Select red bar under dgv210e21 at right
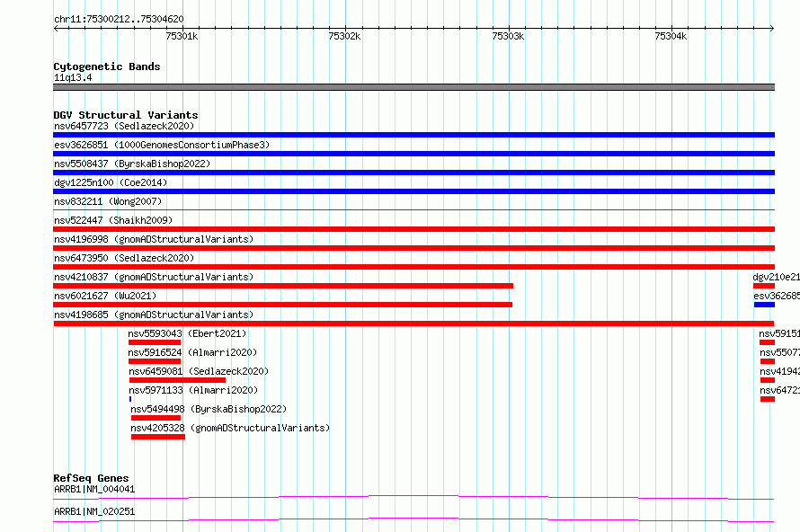The image size is (800, 532). [x=764, y=286]
